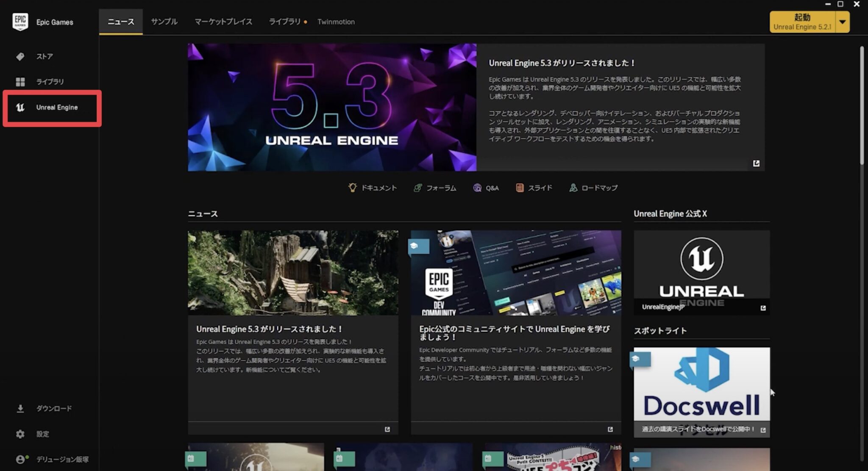
Task: Switch to the サンプル tab
Action: [x=164, y=22]
